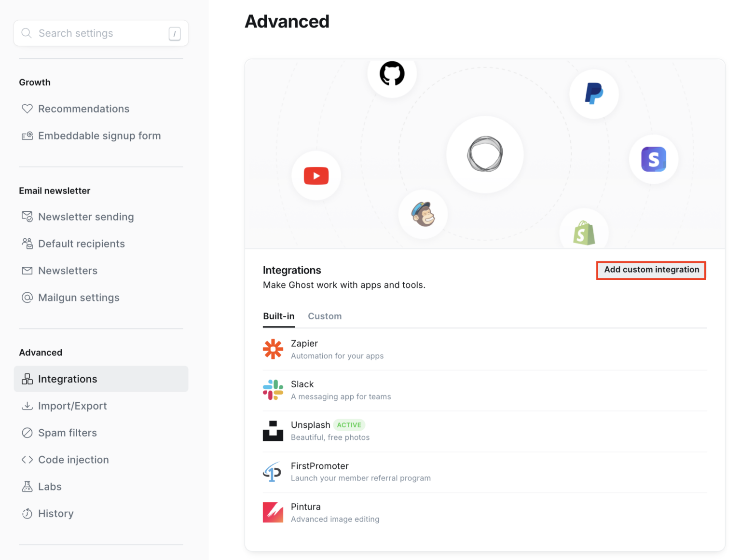Click the YouTube logo in the banner
This screenshot has height=560, width=741.
coord(316,176)
